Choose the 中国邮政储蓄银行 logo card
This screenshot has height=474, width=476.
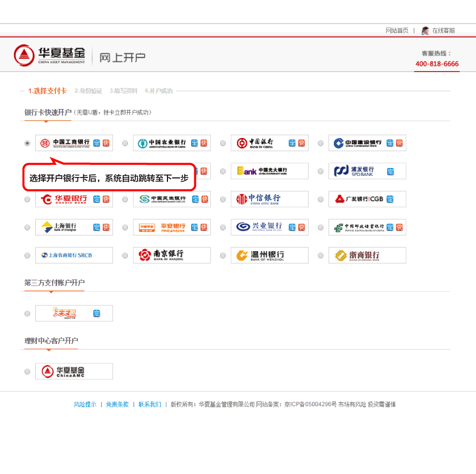368,227
